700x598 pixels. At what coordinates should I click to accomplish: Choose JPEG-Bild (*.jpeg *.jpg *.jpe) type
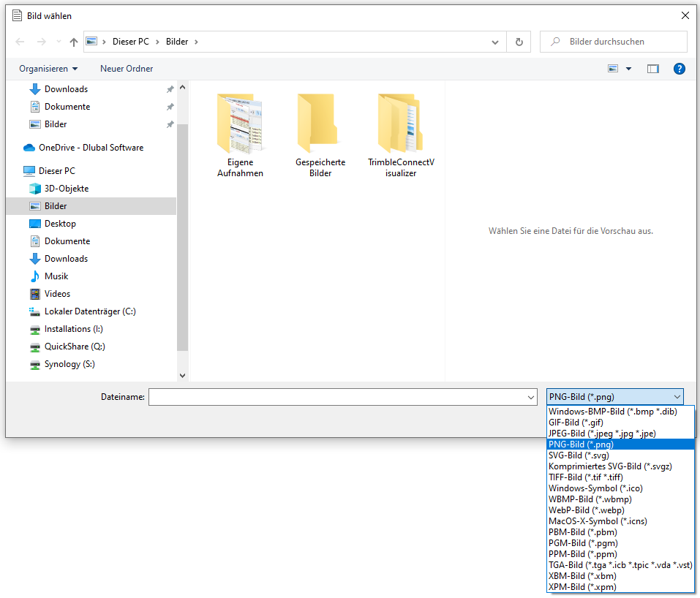click(x=620, y=434)
